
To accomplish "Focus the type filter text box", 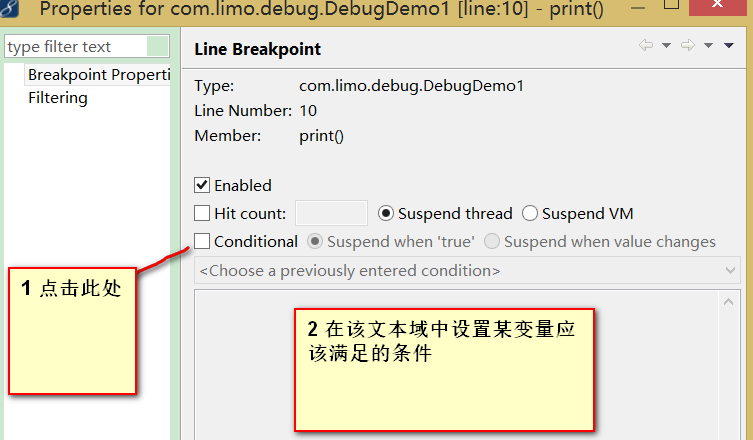I will click(x=76, y=47).
